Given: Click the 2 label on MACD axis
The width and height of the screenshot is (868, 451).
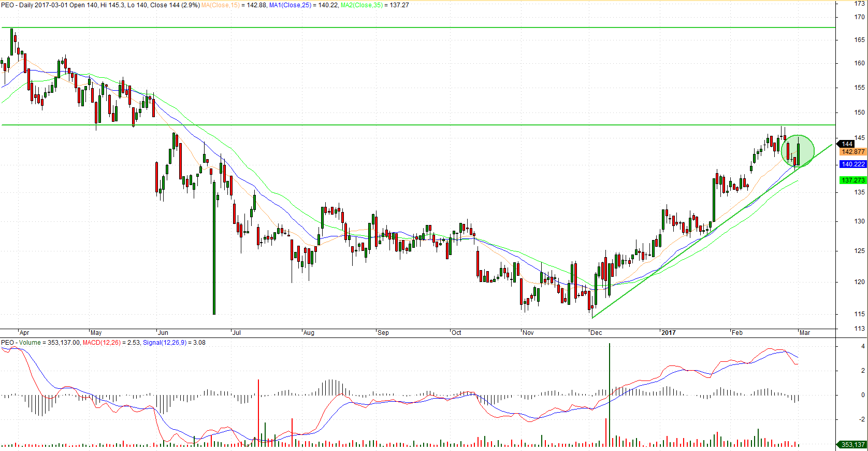Looking at the screenshot, I should [863, 371].
